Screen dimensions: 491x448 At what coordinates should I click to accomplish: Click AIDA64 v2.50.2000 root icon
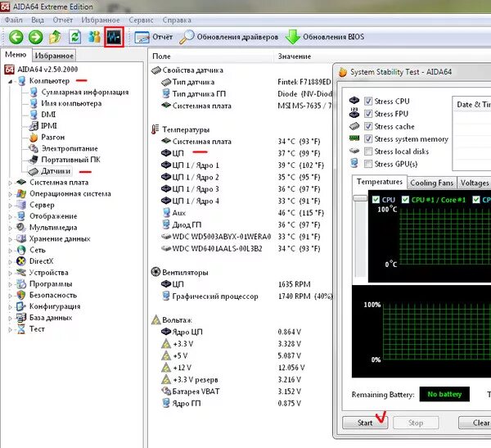tap(9, 70)
